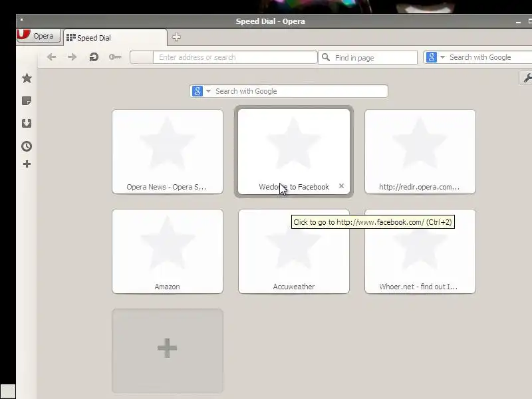Expand Speed Dial search engine dropdown
The height and width of the screenshot is (399, 532).
(x=208, y=91)
